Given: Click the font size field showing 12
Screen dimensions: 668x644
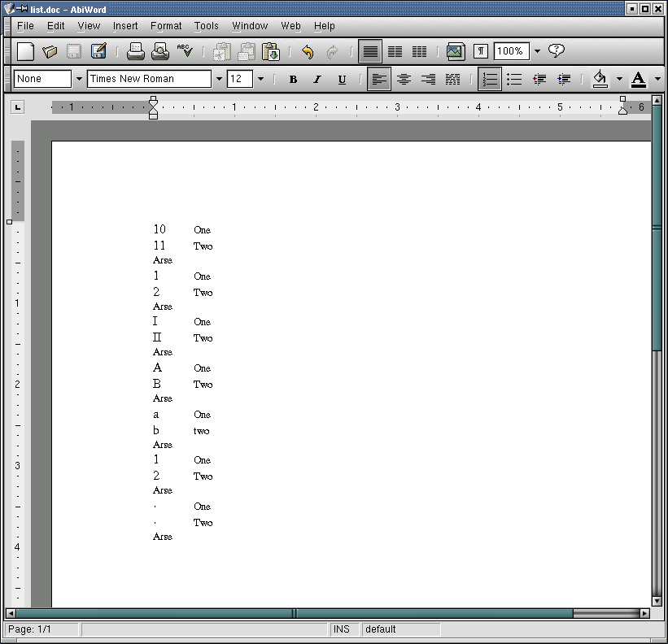Looking at the screenshot, I should point(240,79).
